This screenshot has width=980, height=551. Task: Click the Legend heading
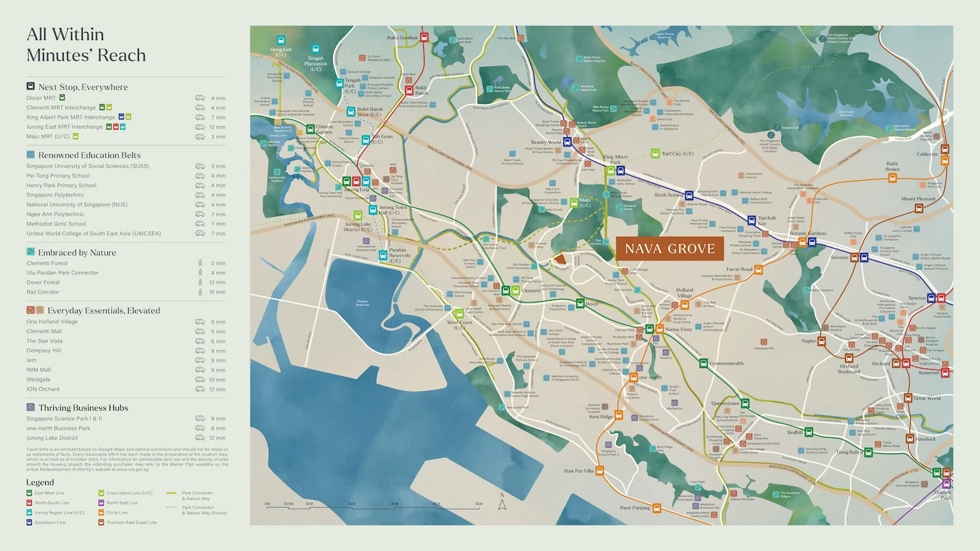40,482
